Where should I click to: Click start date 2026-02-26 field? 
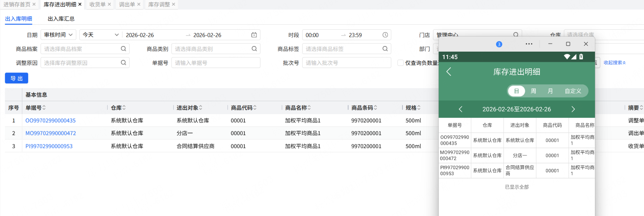pyautogui.click(x=140, y=35)
